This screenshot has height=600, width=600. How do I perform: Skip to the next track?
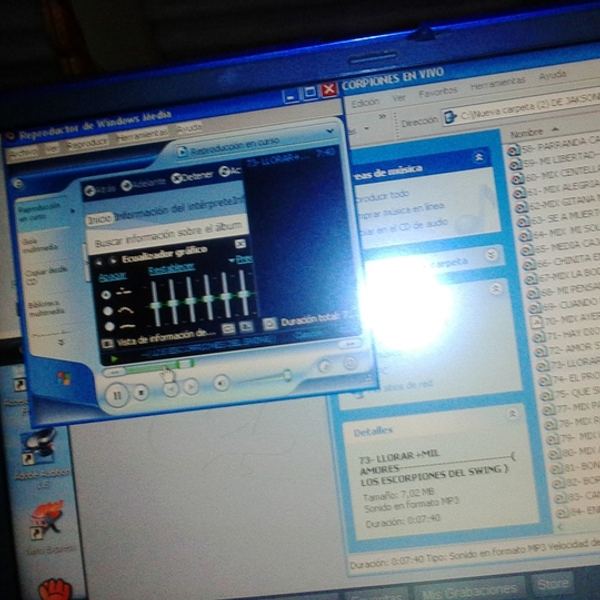tap(191, 387)
